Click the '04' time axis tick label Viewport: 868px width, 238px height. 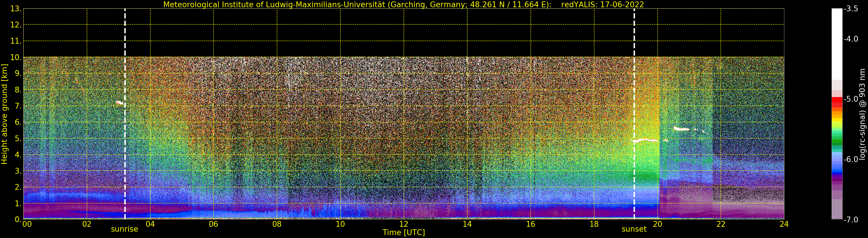[150, 224]
